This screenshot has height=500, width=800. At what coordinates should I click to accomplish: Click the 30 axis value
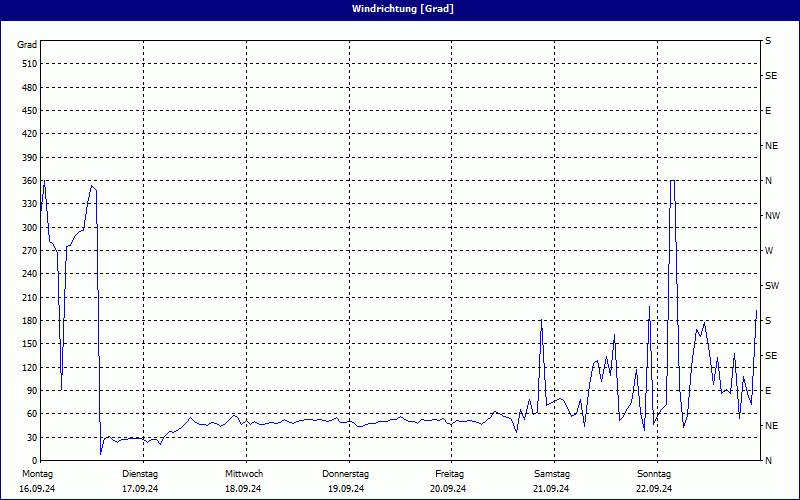[32, 437]
